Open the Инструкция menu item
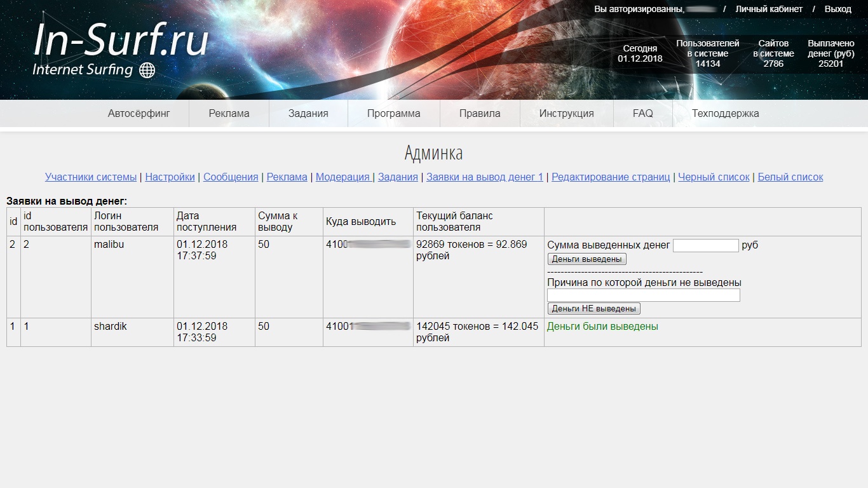The height and width of the screenshot is (488, 868). tap(567, 114)
